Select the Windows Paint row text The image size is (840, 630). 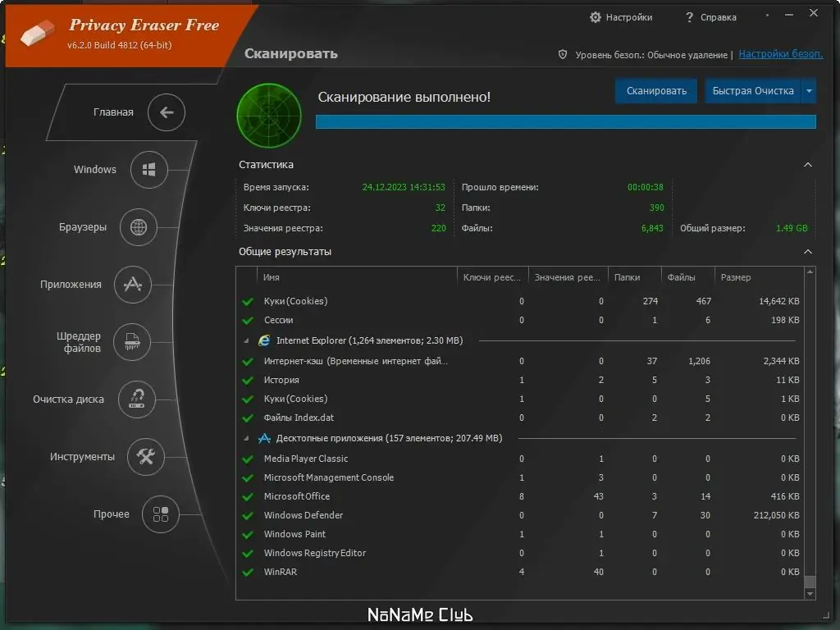click(294, 535)
